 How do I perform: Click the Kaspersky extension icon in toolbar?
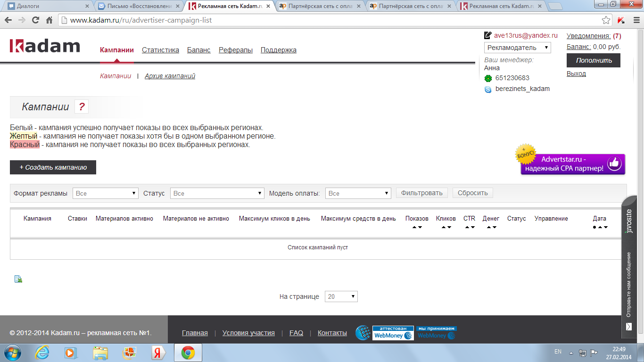[x=621, y=20]
